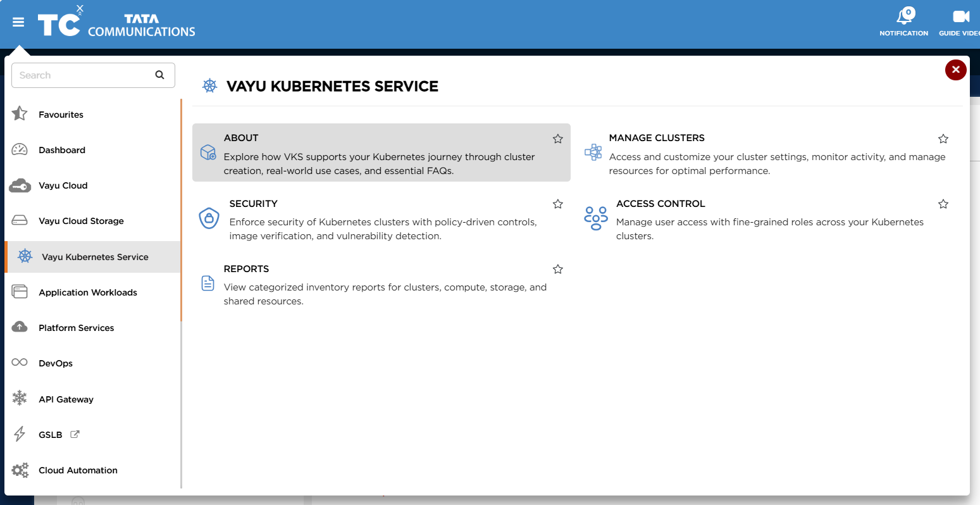Click the Platform Services cloud upload icon

coord(20,327)
